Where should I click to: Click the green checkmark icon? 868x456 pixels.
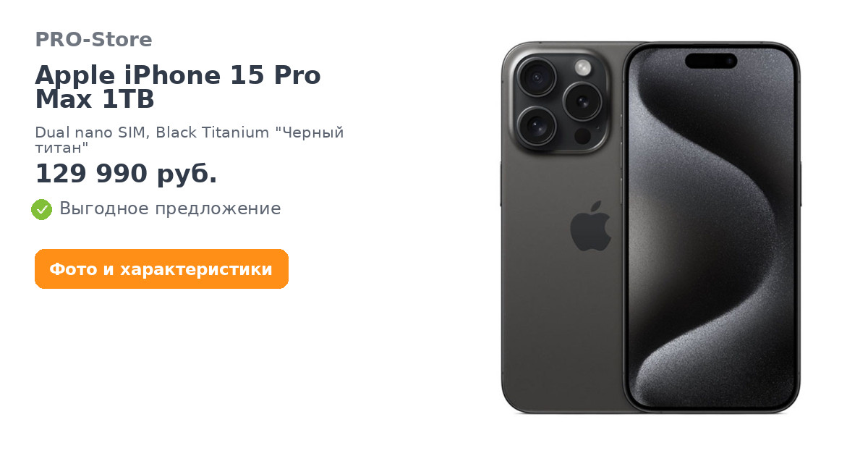point(41,209)
